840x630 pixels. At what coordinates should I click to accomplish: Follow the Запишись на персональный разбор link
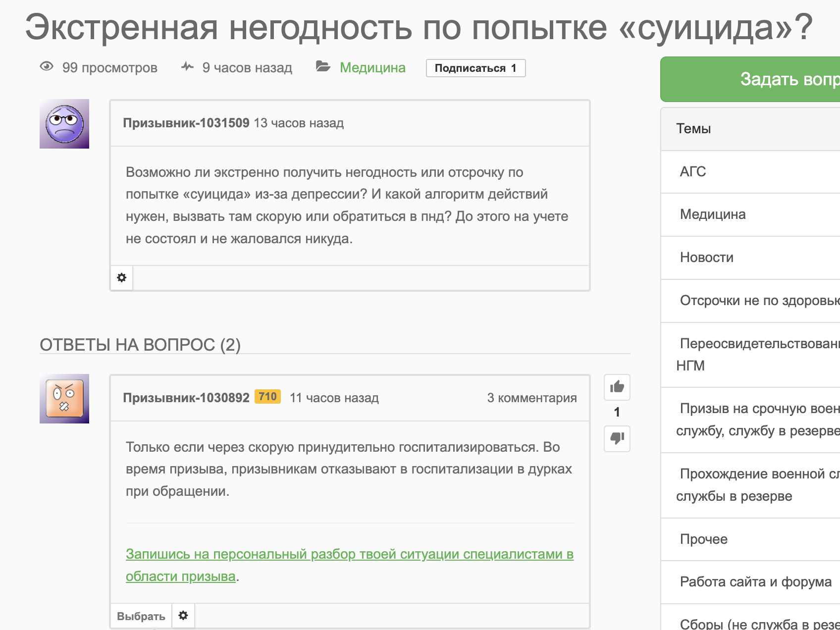(x=349, y=554)
